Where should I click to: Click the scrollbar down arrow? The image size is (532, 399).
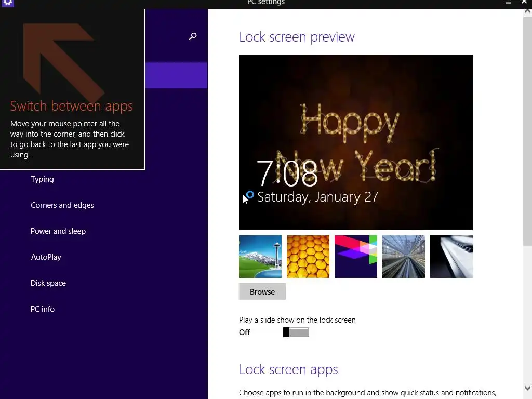(x=527, y=388)
